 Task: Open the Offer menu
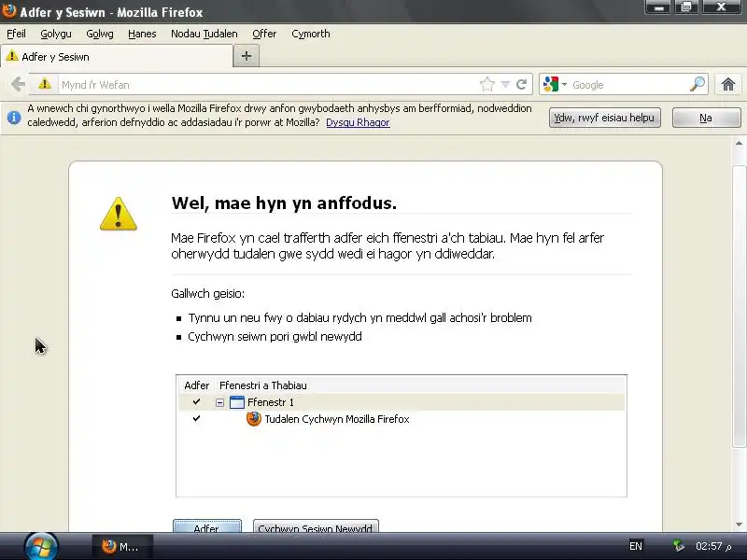[x=264, y=34]
